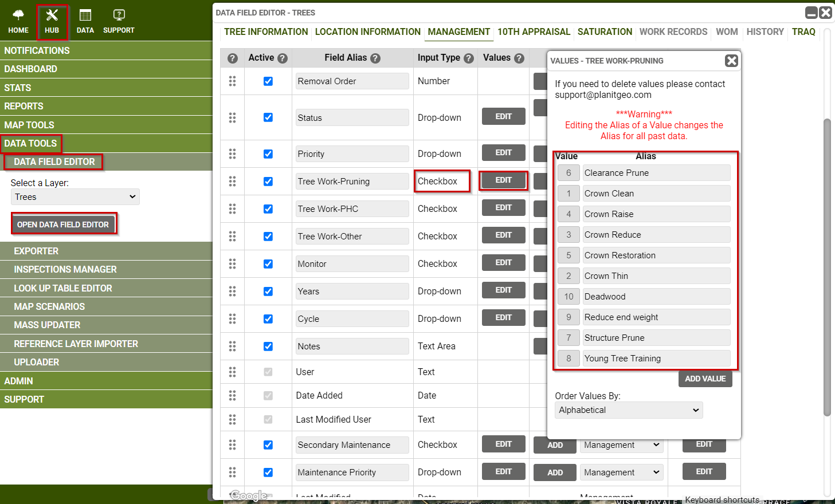Screen dimensions: 835x504
Task: Open the Mass Updater menu item
Action: pos(47,325)
